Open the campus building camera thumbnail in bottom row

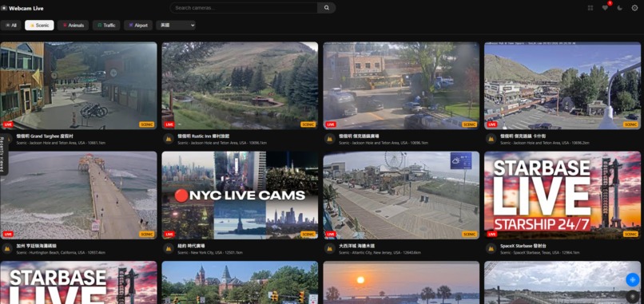[240, 282]
